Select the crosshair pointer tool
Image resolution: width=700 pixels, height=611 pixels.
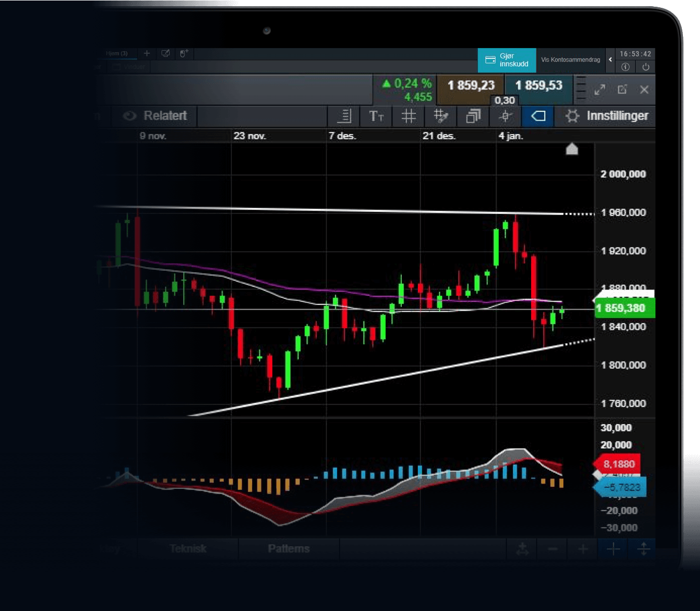tap(505, 116)
